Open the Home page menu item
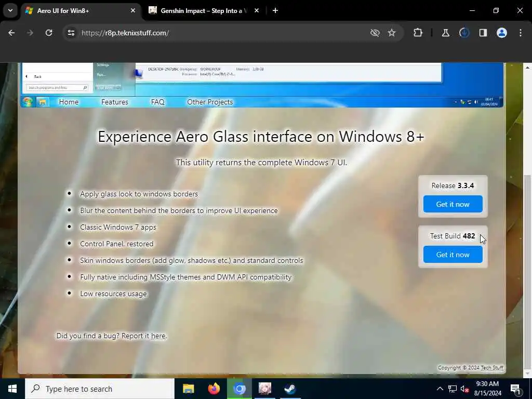 (x=69, y=102)
